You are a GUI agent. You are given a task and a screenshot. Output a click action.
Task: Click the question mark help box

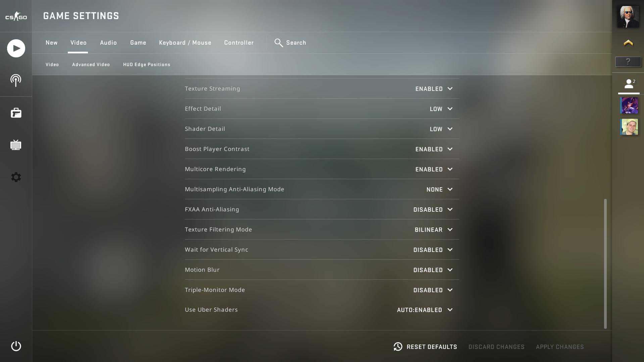click(628, 62)
